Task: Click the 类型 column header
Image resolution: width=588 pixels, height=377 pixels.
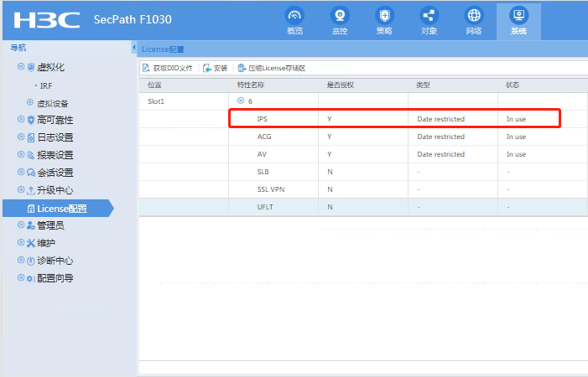Action: [423, 85]
